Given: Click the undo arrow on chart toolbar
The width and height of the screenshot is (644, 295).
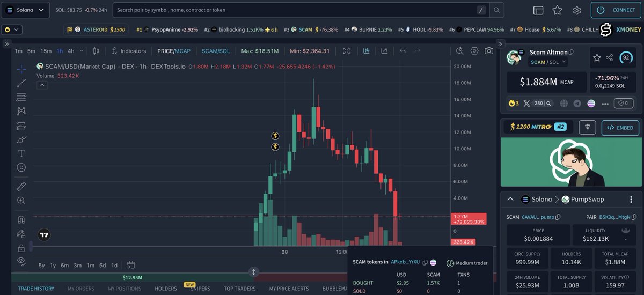Looking at the screenshot, I should coord(402,51).
